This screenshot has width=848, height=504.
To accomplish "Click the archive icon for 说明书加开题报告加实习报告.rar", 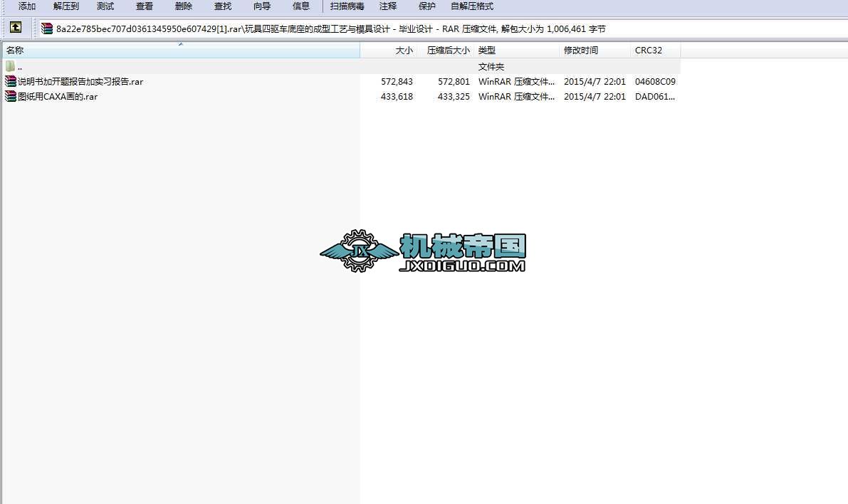I will click(10, 82).
